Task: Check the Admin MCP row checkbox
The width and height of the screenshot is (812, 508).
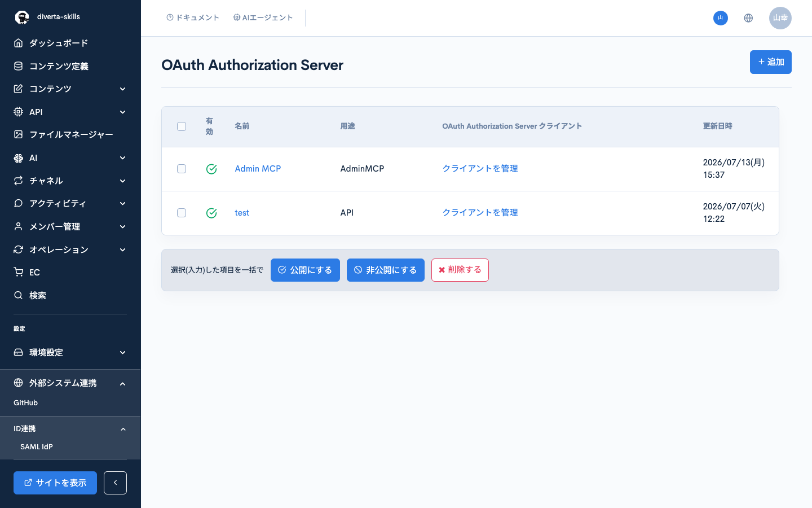Action: (182, 169)
